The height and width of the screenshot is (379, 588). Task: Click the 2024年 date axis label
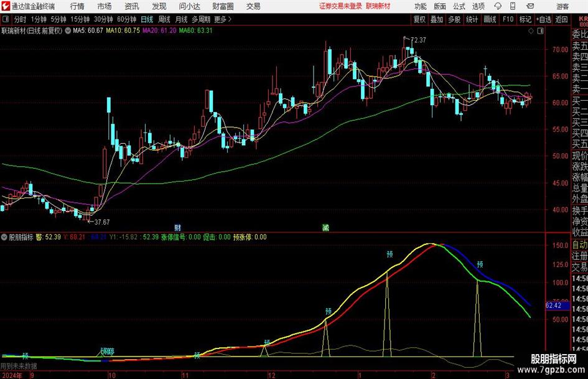coord(12,375)
